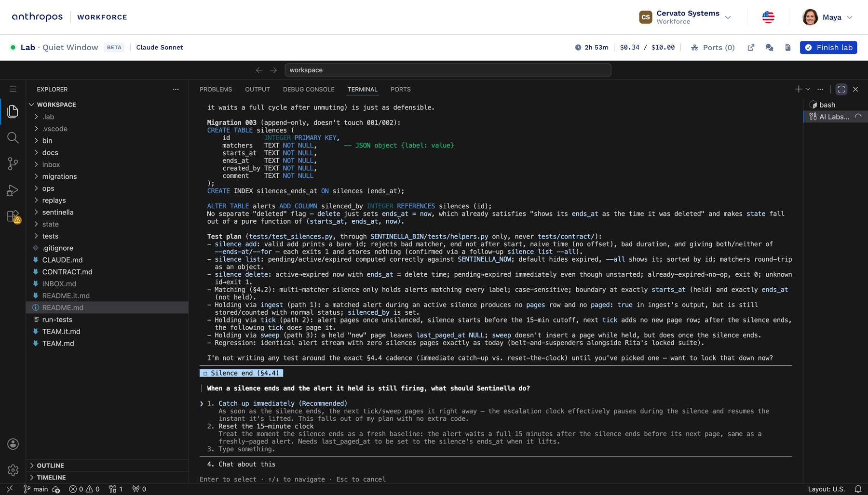The image size is (868, 495).
Task: Open the new terminal launch profile dropdown
Action: click(808, 89)
